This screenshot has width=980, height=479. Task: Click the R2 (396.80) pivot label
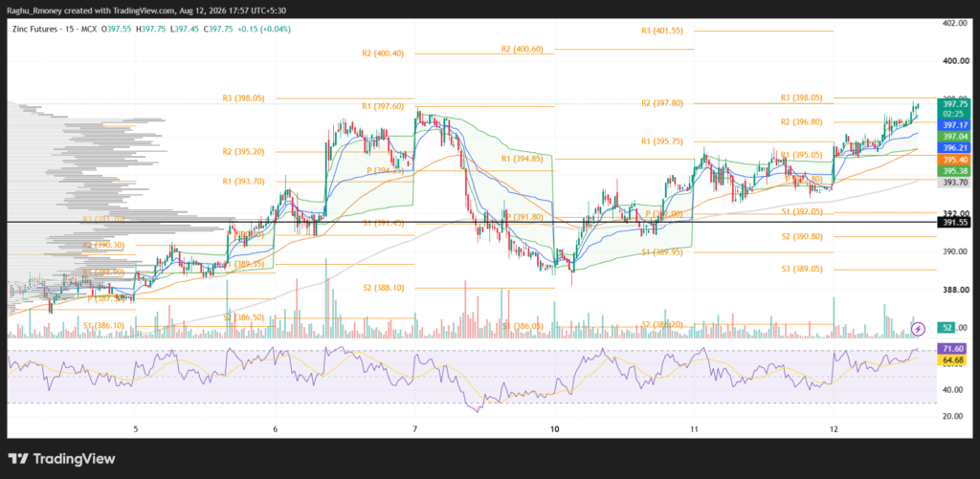point(804,121)
